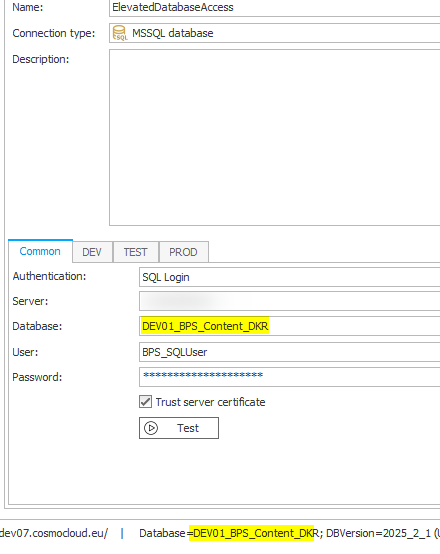Switch to the DEV tab
Image resolution: width=440 pixels, height=554 pixels.
[92, 252]
